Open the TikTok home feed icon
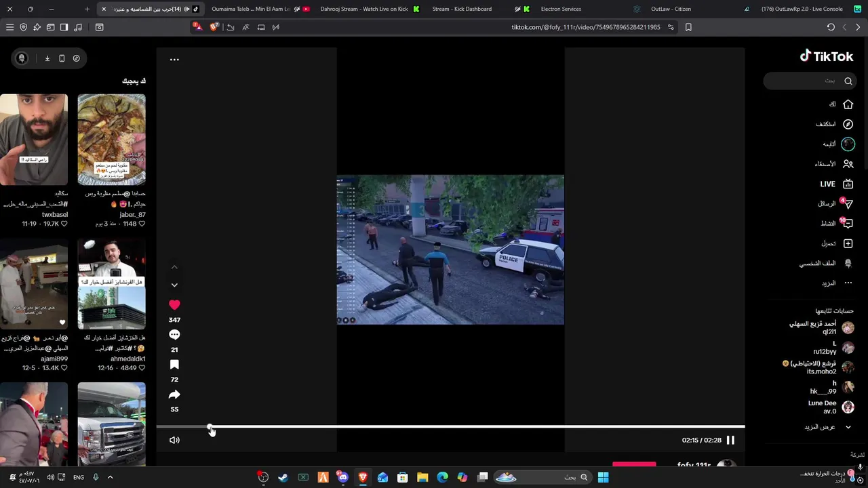The width and height of the screenshot is (868, 488). (x=848, y=104)
